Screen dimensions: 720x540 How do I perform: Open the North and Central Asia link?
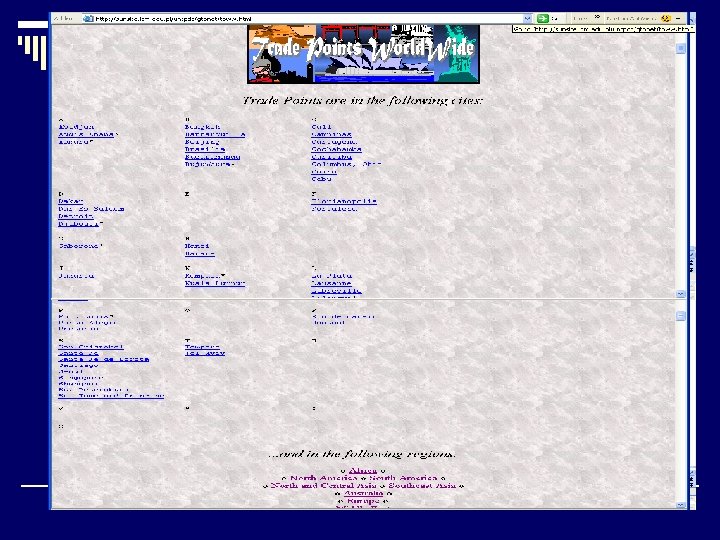pyautogui.click(x=324, y=485)
